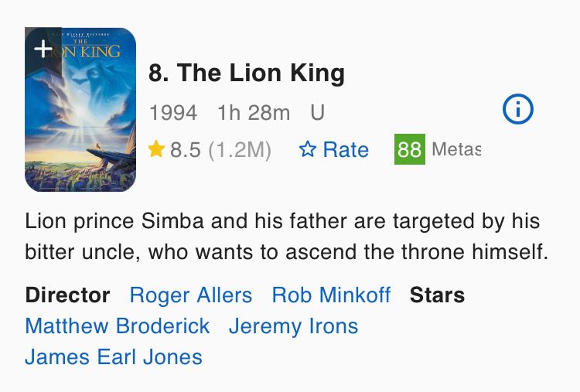
Task: View Jeremy Irons' profile
Action: coord(293,326)
